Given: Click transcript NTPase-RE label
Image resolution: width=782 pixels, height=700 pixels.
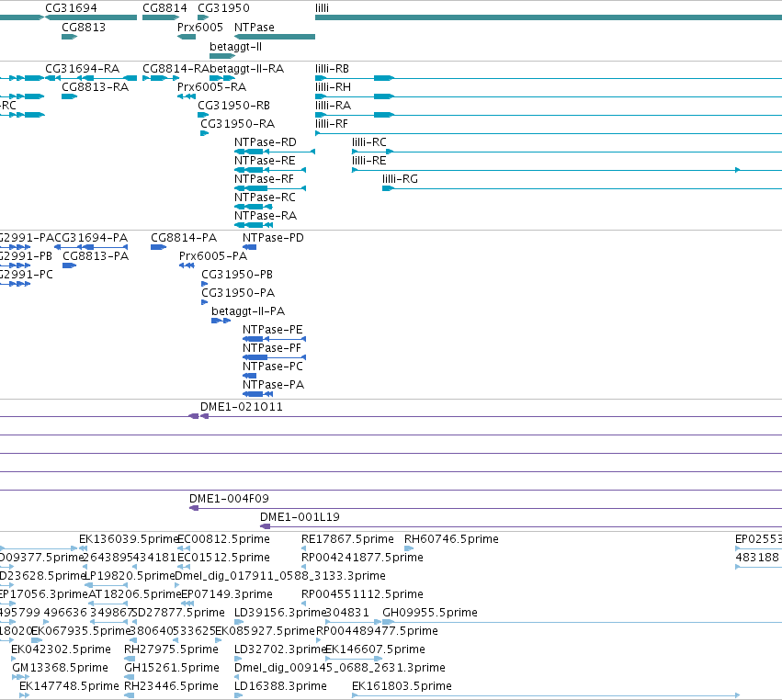Looking at the screenshot, I should pyautogui.click(x=265, y=161).
